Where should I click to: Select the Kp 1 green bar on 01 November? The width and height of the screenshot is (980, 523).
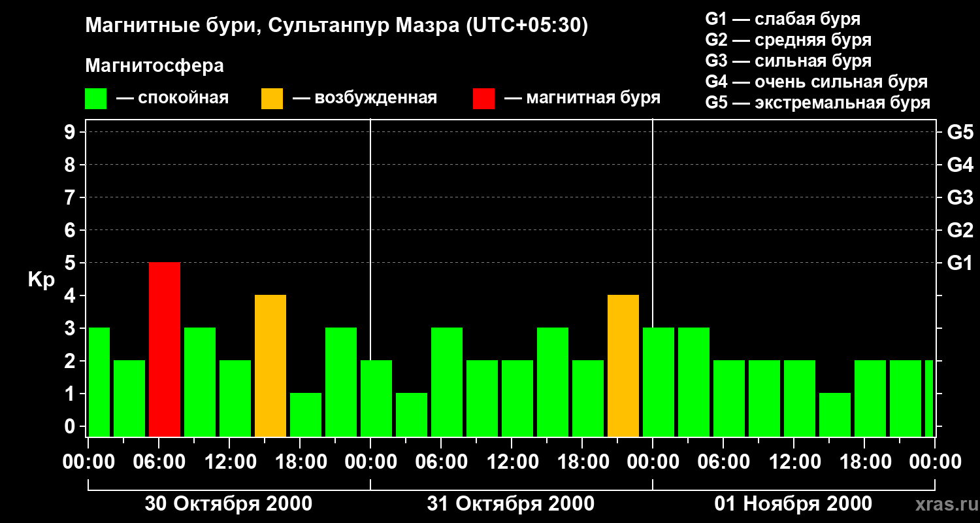coord(835,415)
